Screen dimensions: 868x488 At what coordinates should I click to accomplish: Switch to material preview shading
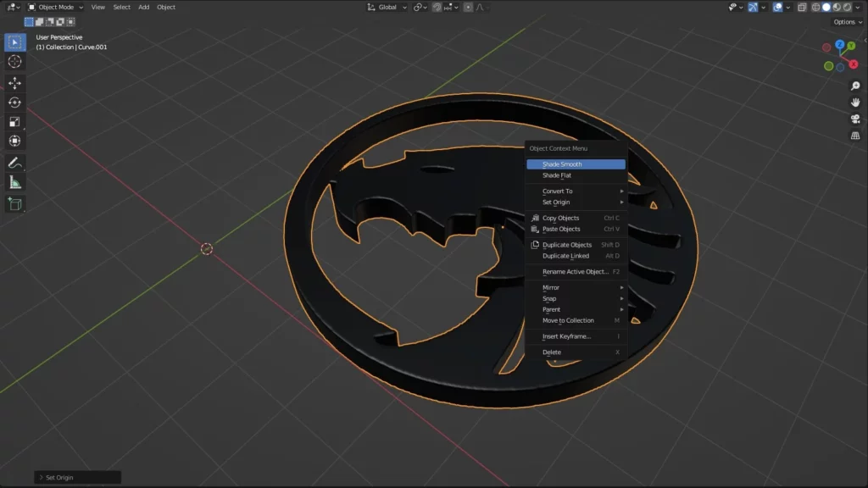(x=837, y=7)
